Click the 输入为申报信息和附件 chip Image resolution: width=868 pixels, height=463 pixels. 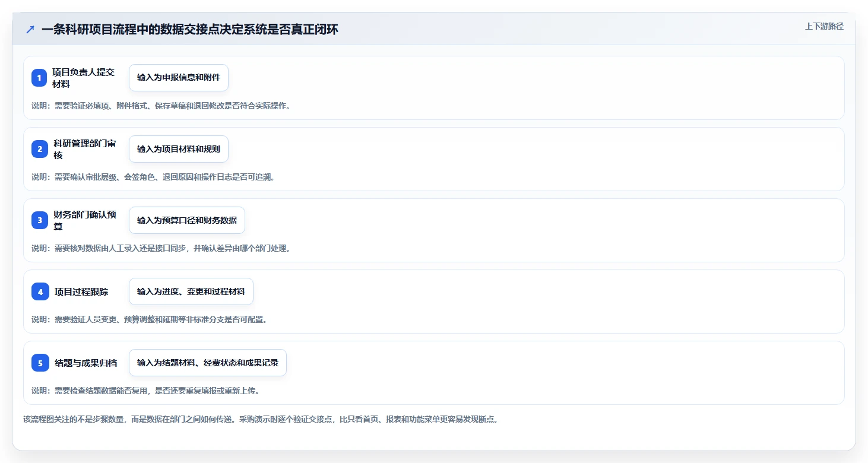(x=179, y=78)
